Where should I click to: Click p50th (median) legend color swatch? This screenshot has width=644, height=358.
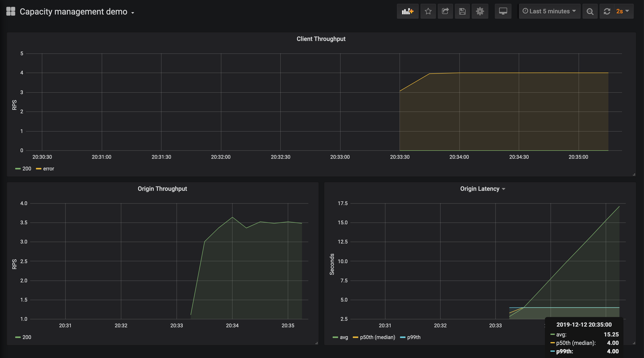355,337
